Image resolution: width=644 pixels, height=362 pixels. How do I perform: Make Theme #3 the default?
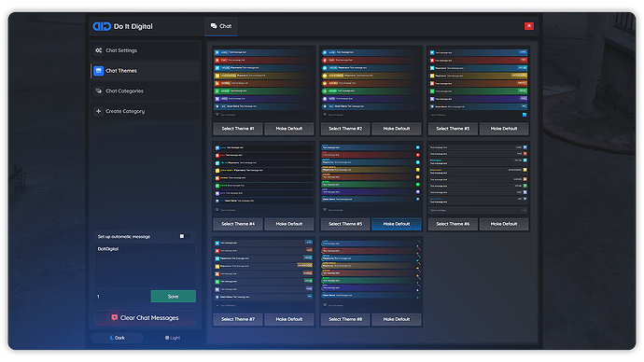pyautogui.click(x=504, y=129)
